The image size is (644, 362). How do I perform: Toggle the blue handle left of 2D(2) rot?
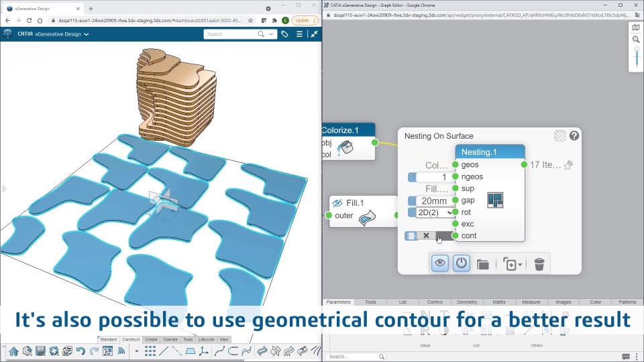412,213
